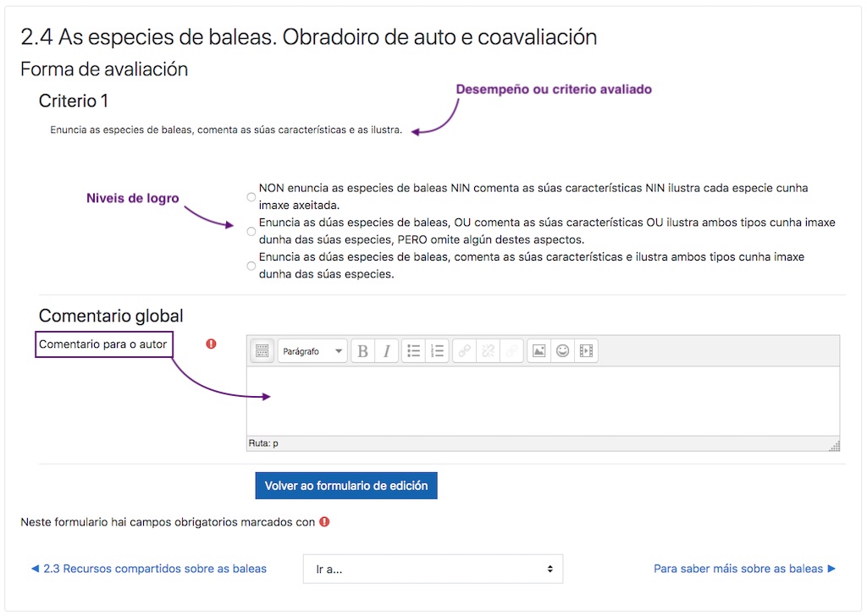The image size is (867, 616).
Task: Toggle the editor toolbar expand icon
Action: tap(262, 351)
